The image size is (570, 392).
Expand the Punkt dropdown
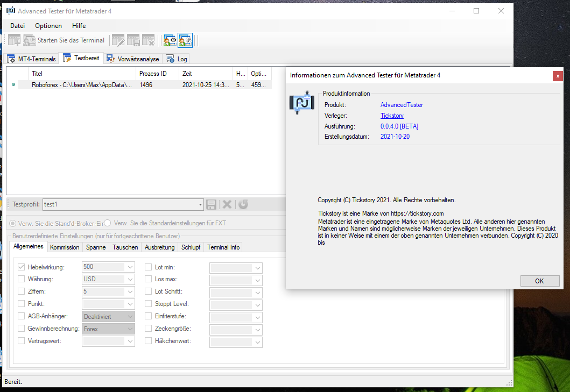click(x=130, y=304)
